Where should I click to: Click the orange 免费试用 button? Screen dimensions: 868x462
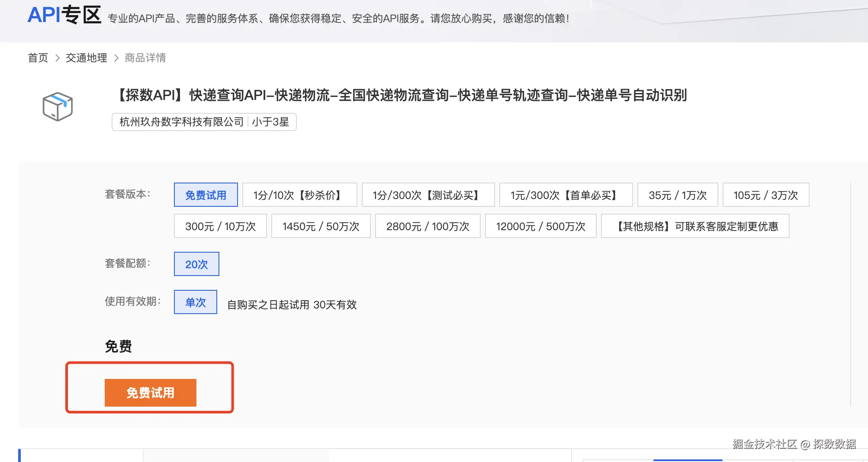click(151, 393)
